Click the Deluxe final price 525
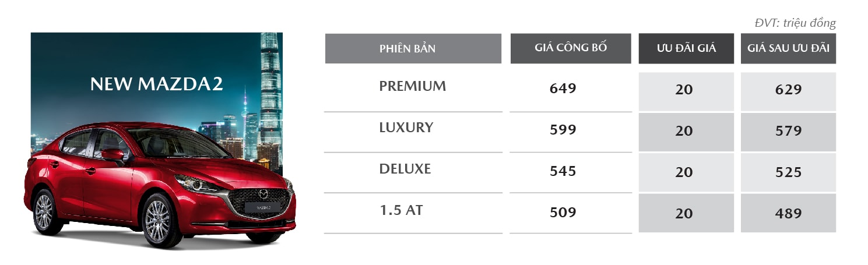The image size is (868, 265). click(x=788, y=172)
